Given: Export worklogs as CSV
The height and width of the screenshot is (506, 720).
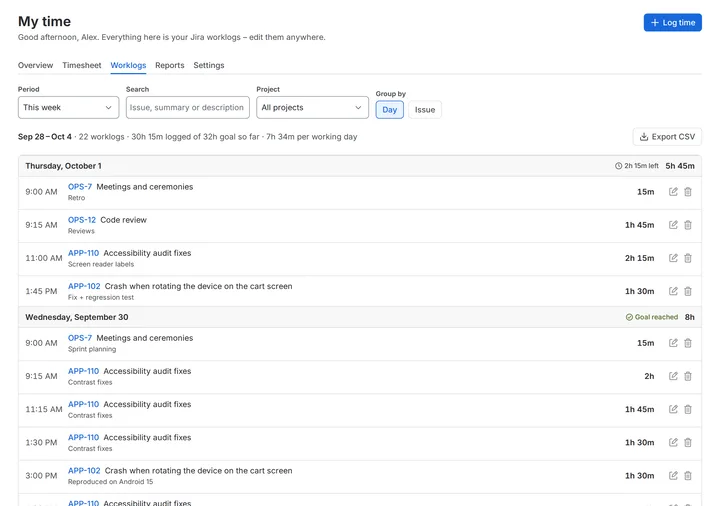Looking at the screenshot, I should coord(667,137).
